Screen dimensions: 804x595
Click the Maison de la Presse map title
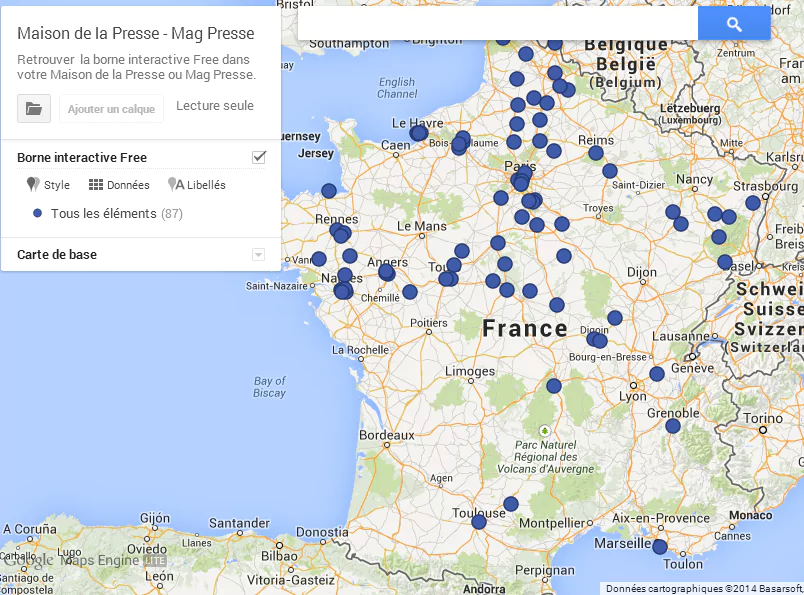click(x=136, y=33)
